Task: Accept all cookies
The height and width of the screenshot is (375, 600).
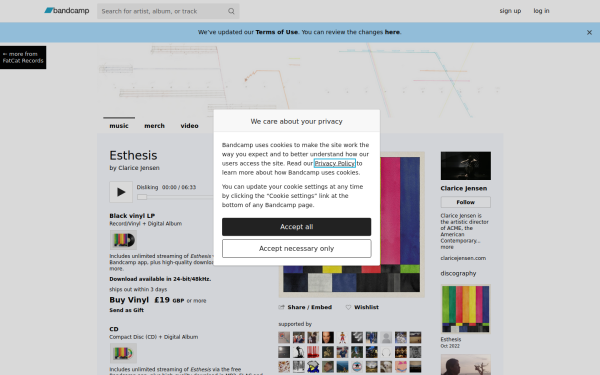Action: pyautogui.click(x=297, y=227)
